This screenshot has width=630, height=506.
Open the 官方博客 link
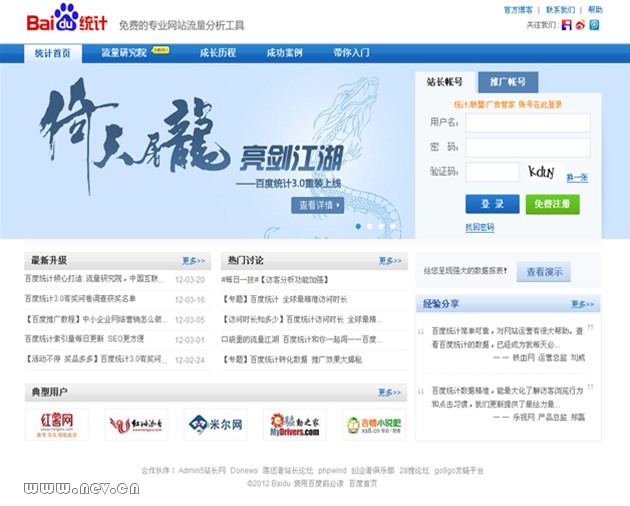tap(518, 10)
